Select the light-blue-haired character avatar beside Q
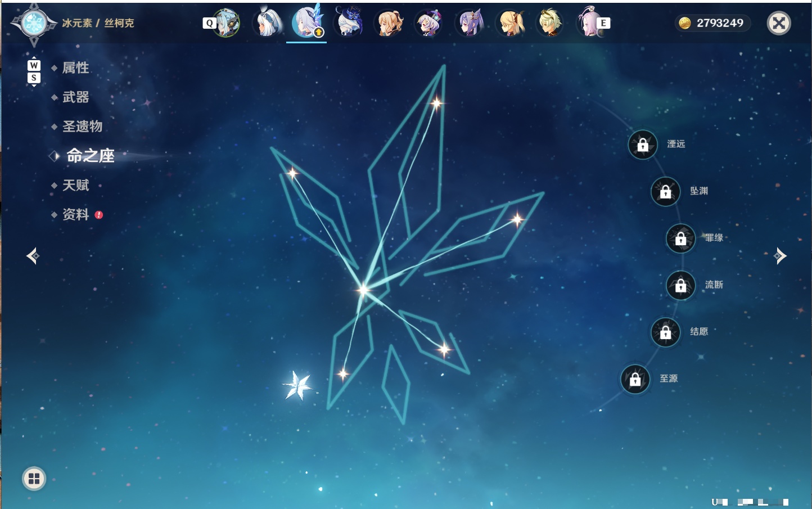812x509 pixels. 227,23
